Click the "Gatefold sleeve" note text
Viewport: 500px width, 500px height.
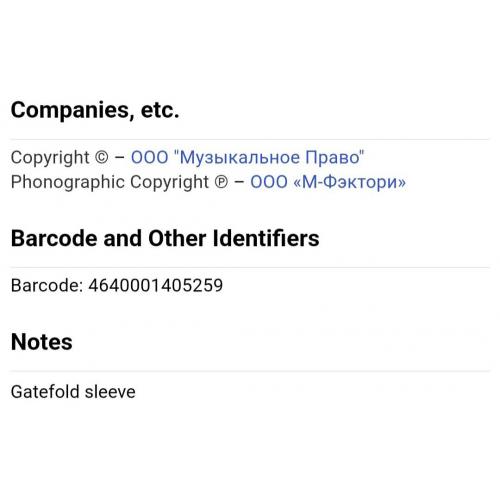[73, 392]
